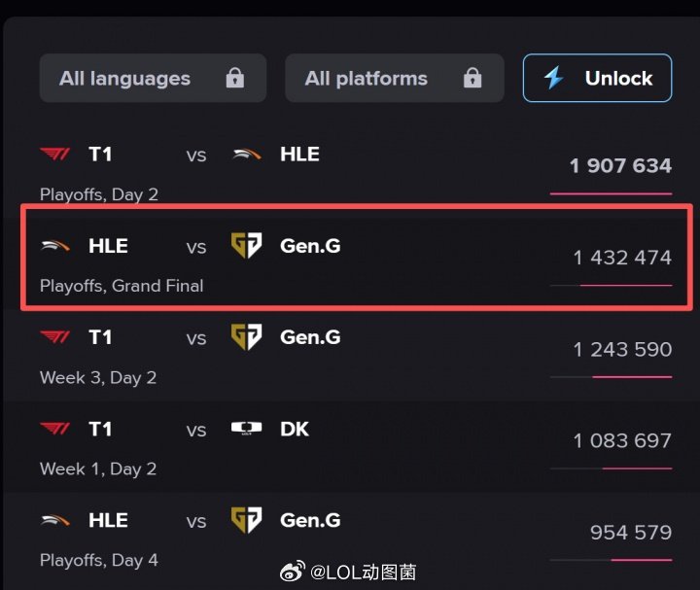
Task: Click the T1 logo in the top match row
Action: pos(54,155)
